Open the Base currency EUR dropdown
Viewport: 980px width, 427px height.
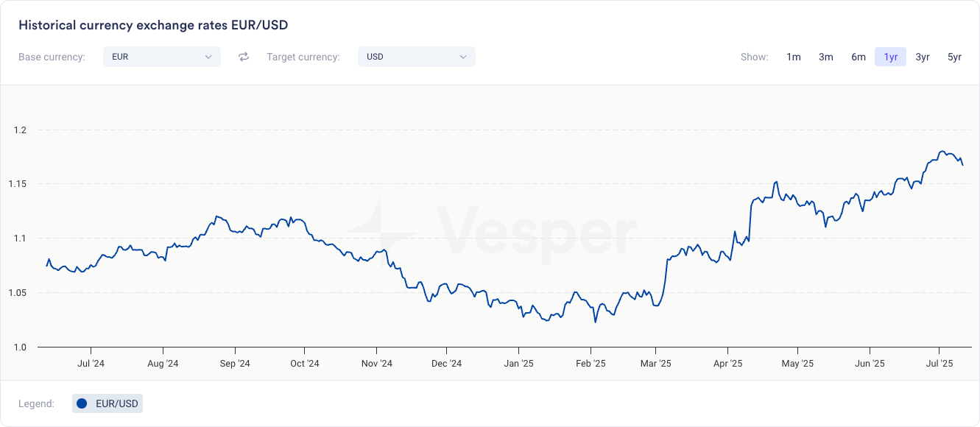[x=161, y=57]
